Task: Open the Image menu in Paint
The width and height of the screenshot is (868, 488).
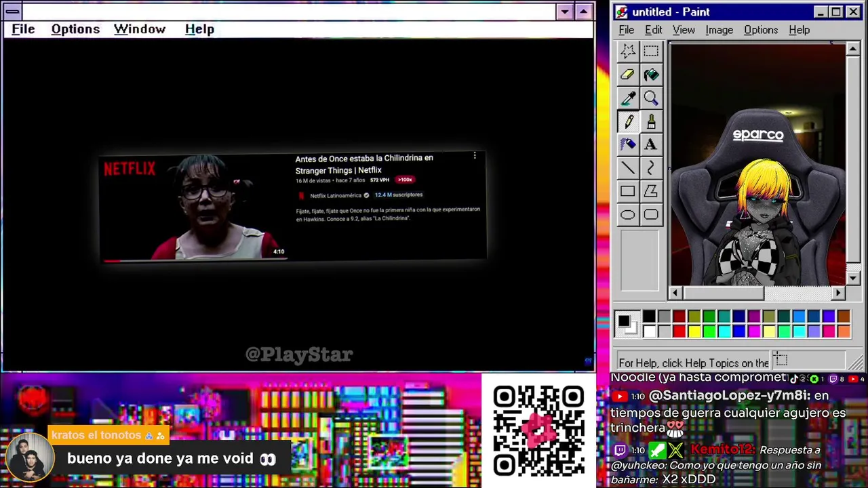Action: coord(719,30)
